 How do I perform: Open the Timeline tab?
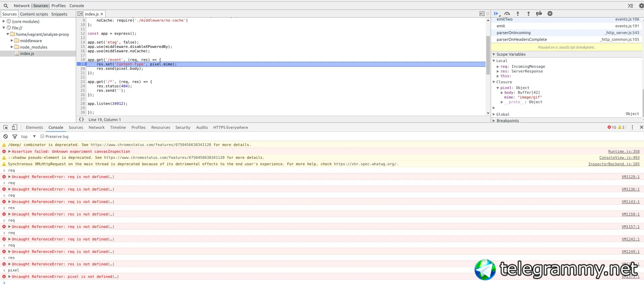118,127
